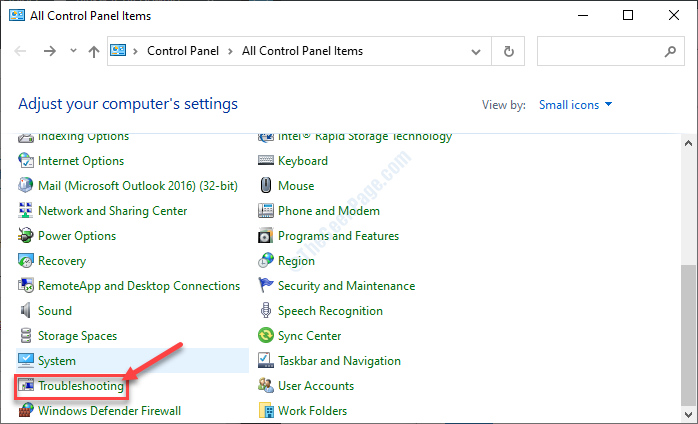698x424 pixels.
Task: Open the Storage Spaces link
Action: (77, 336)
